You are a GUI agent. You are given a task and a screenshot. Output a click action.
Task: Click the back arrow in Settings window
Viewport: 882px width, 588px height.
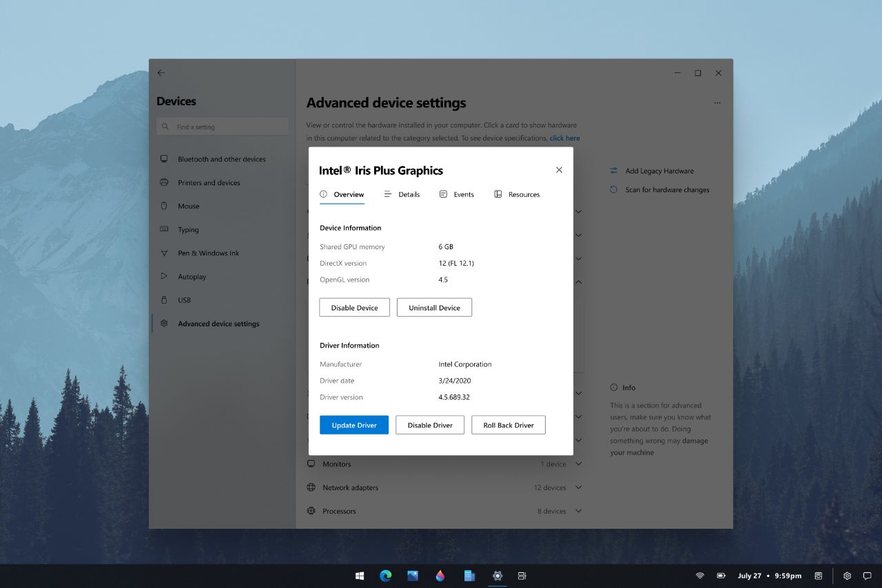(x=161, y=73)
